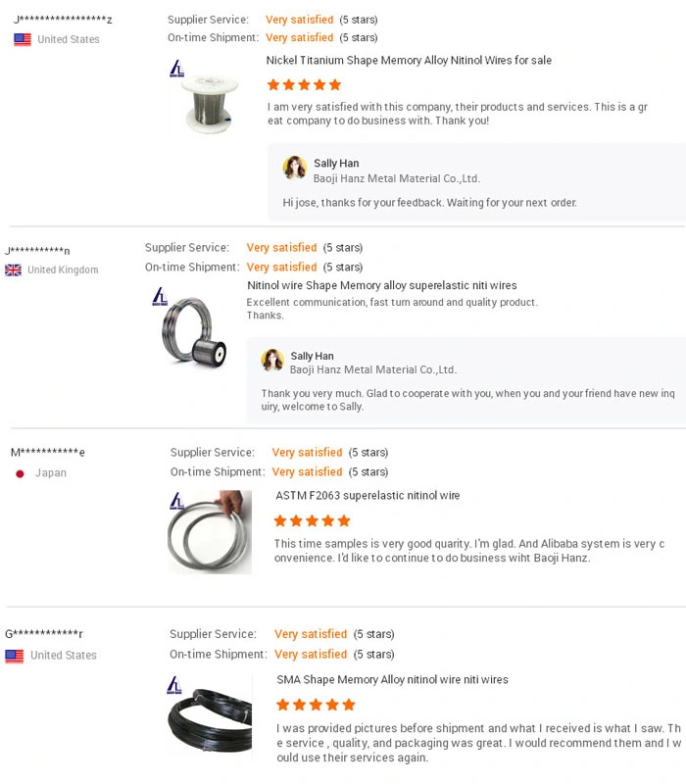Image resolution: width=686 pixels, height=784 pixels.
Task: Click the United States flag beside reviewer J***z
Action: pyautogui.click(x=22, y=39)
